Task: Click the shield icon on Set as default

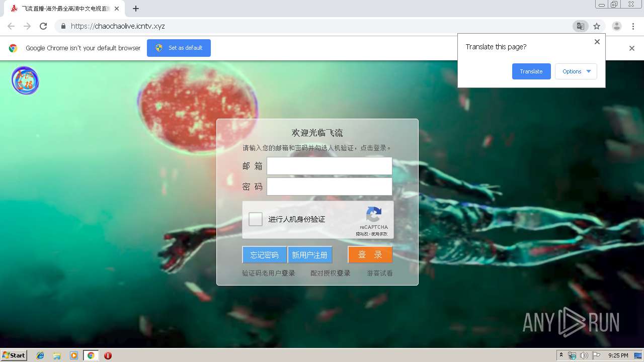Action: click(x=159, y=48)
